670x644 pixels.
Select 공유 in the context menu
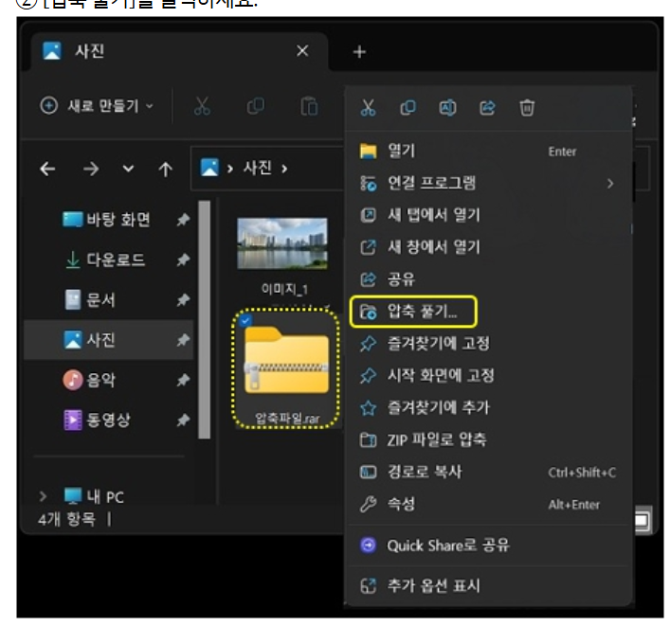[x=488, y=279]
